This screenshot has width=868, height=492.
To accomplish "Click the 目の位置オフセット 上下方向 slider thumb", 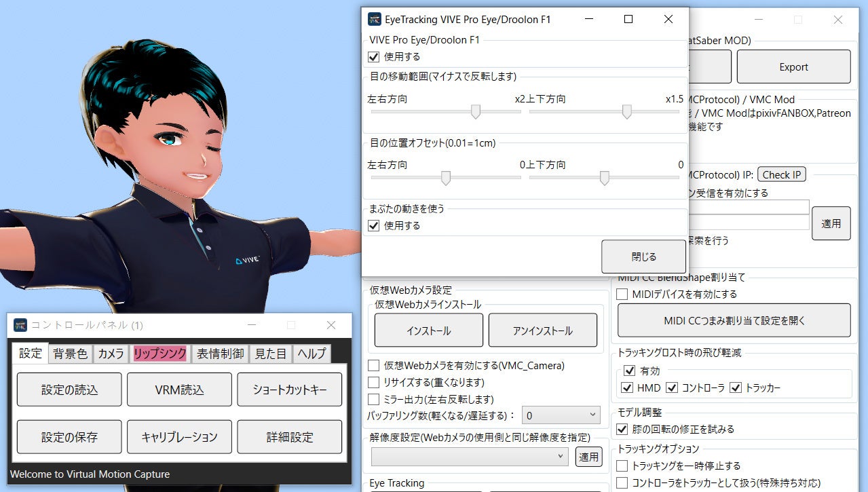I will 604,178.
